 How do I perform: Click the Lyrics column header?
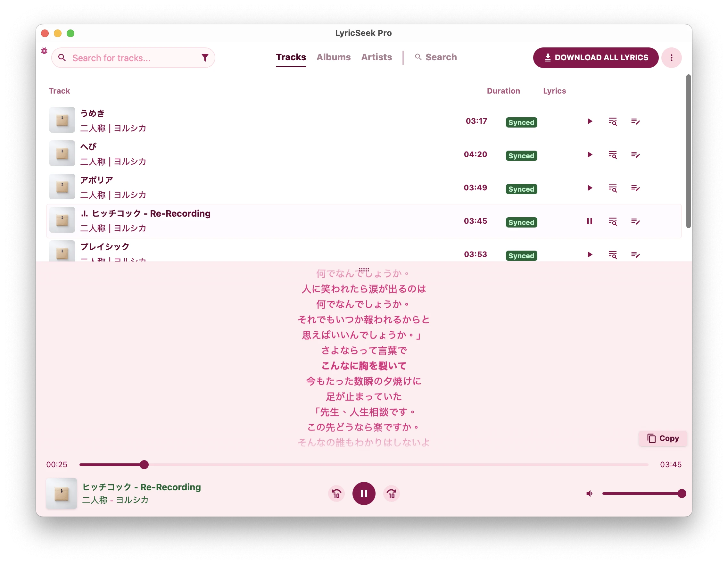tap(554, 91)
